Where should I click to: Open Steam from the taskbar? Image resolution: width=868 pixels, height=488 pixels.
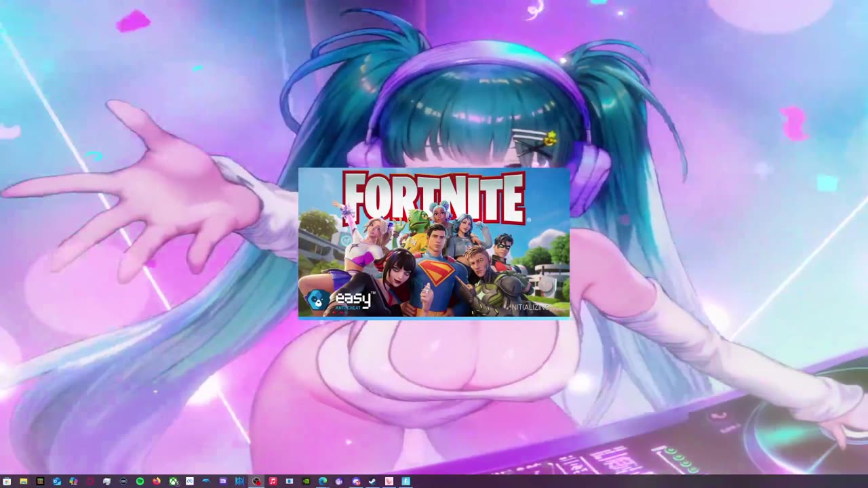[372, 481]
